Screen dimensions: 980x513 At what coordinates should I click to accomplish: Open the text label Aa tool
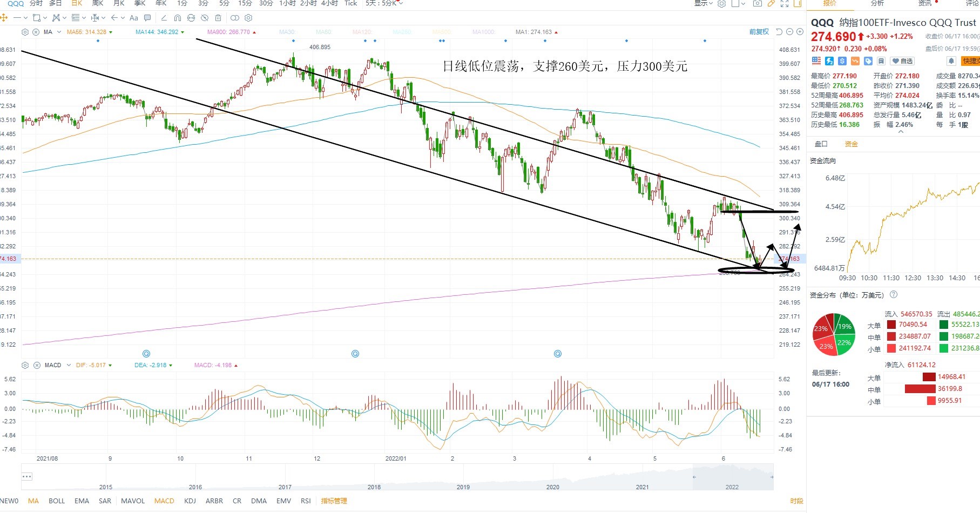click(134, 18)
